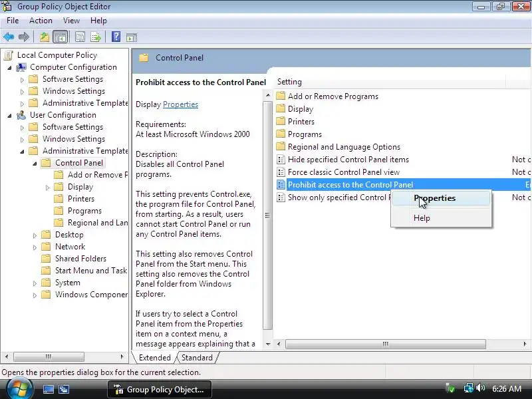Click the settings list scroll-right arrow
Viewport: 532px width, 399px height.
[x=525, y=344]
